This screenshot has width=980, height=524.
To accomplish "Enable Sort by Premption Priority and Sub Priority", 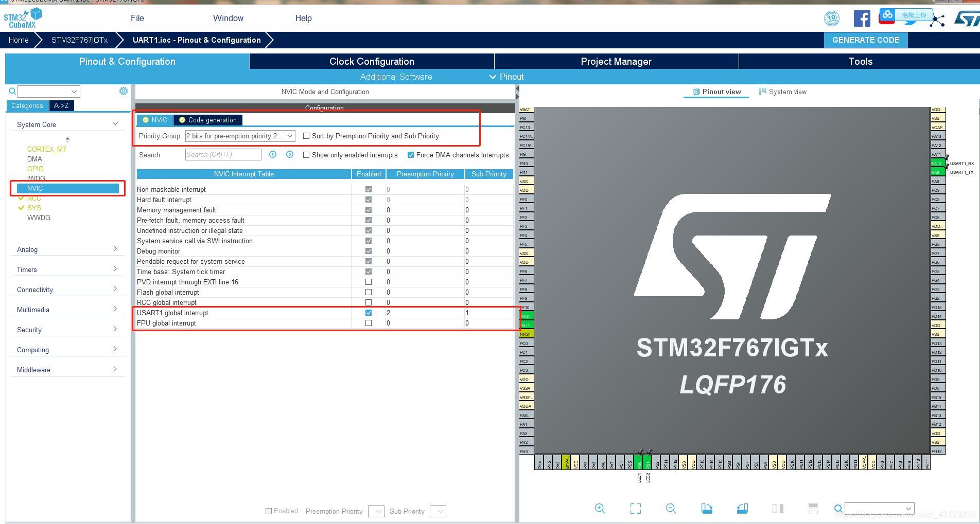I will tap(306, 136).
